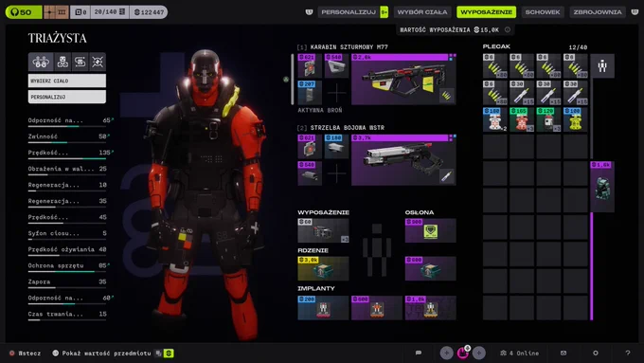Select the purple 600 core right of Rdzenie
The height and width of the screenshot is (363, 644).
430,268
